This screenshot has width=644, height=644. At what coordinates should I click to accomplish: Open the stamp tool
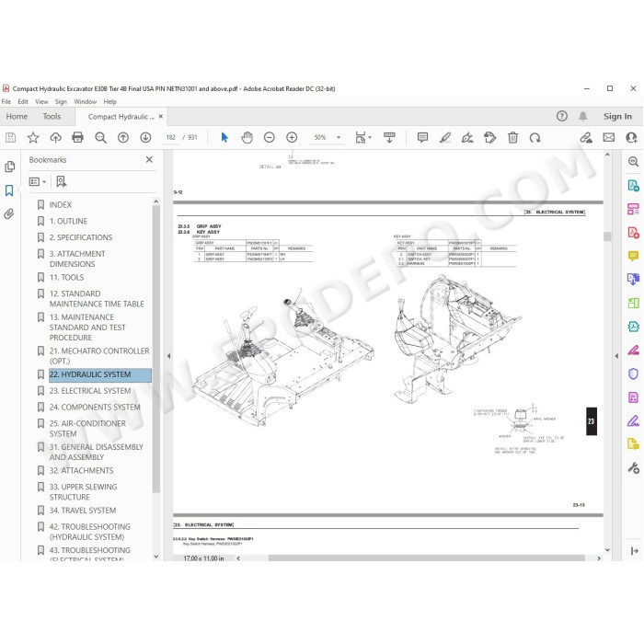[x=490, y=138]
